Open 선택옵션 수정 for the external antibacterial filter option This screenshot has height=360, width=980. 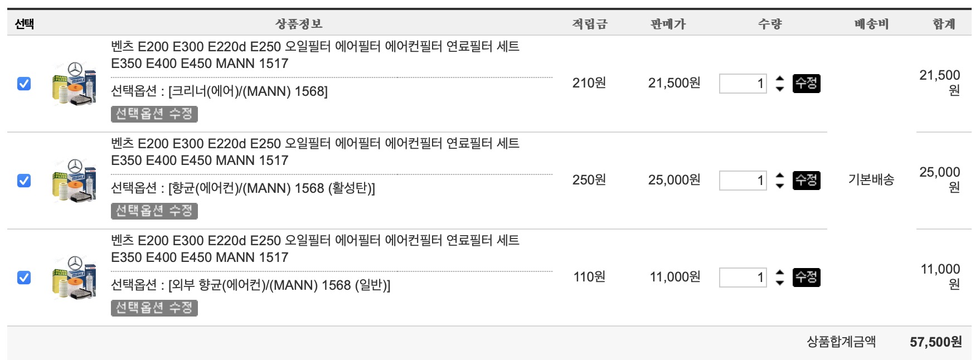pyautogui.click(x=154, y=309)
